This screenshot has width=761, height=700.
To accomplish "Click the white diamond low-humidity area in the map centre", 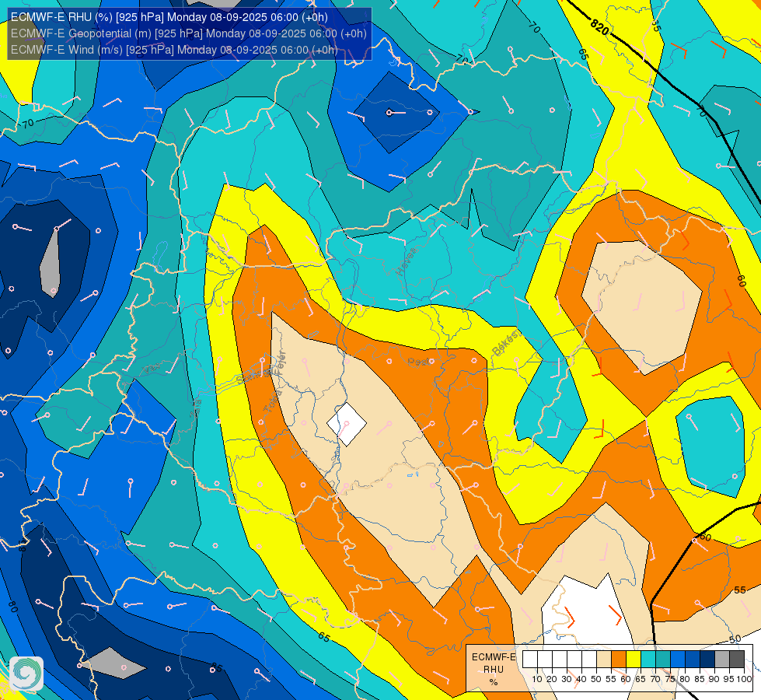I will (x=347, y=424).
